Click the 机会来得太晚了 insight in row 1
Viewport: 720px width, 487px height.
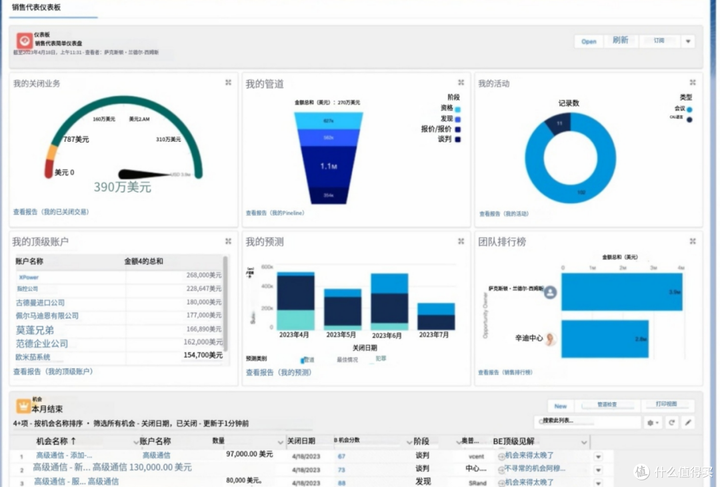click(529, 455)
